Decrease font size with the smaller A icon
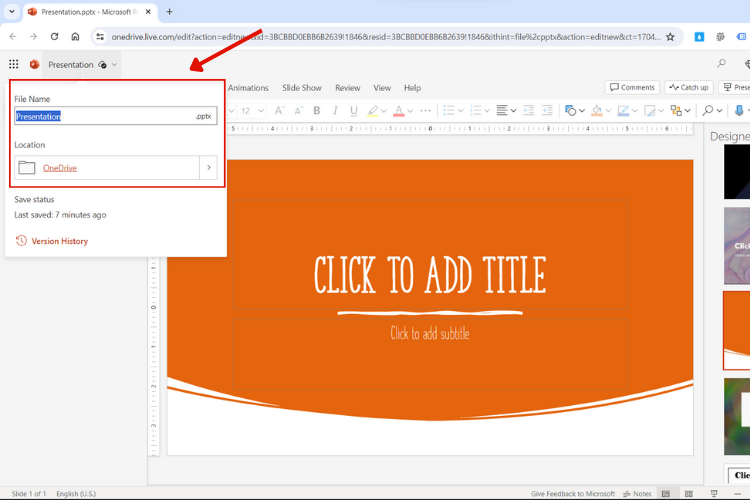Screen dimensions: 750x500 click(x=298, y=111)
